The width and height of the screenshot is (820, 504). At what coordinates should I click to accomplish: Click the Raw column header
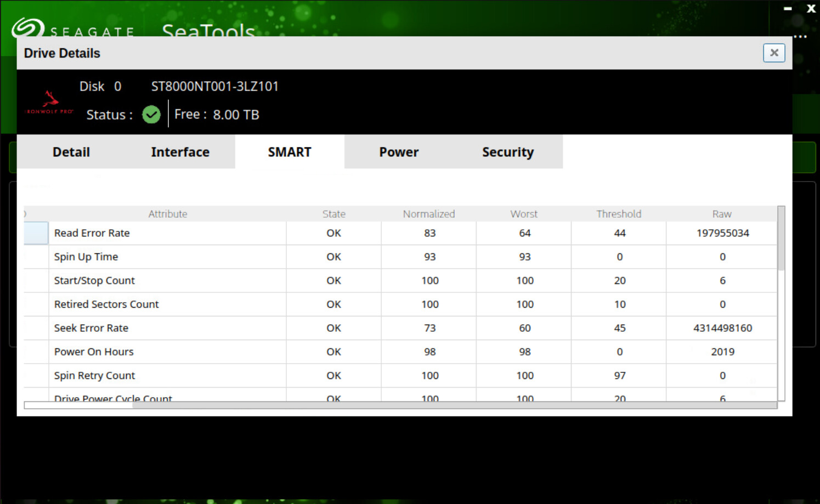click(x=721, y=214)
